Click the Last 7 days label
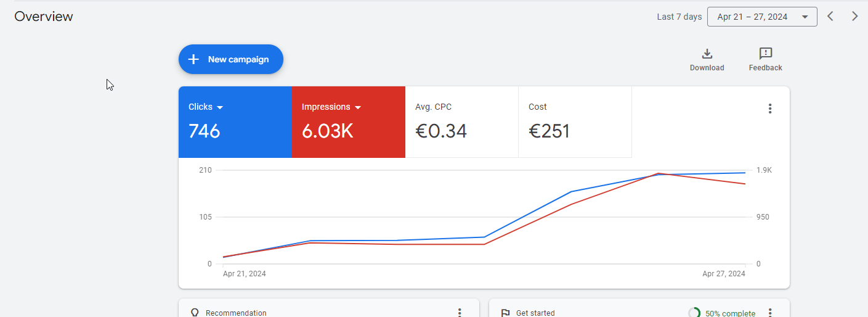This screenshot has height=317, width=868. pos(679,17)
